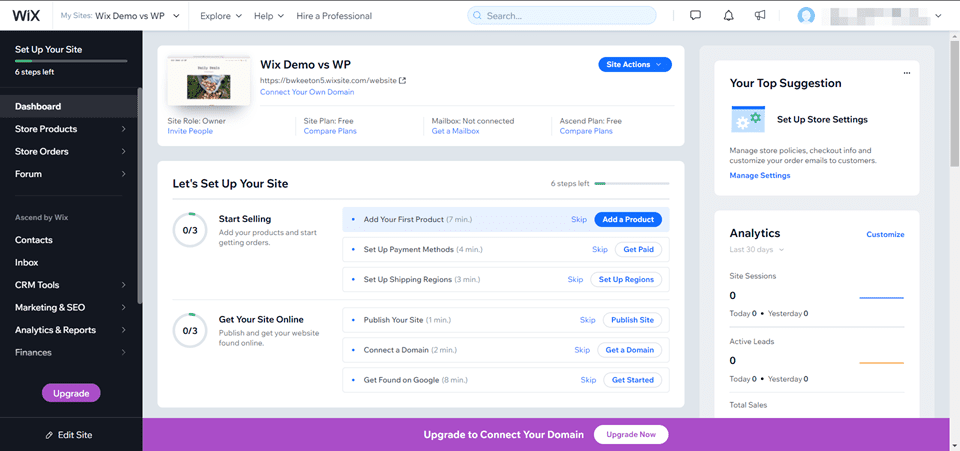Skip Connect a Domain step
Viewport: 960px width, 451px height.
coord(582,350)
